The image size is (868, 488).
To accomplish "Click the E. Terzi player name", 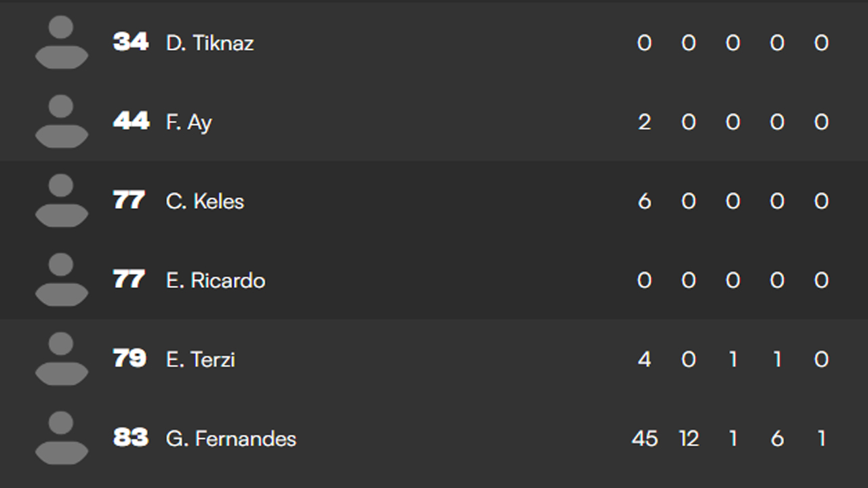I will [200, 359].
